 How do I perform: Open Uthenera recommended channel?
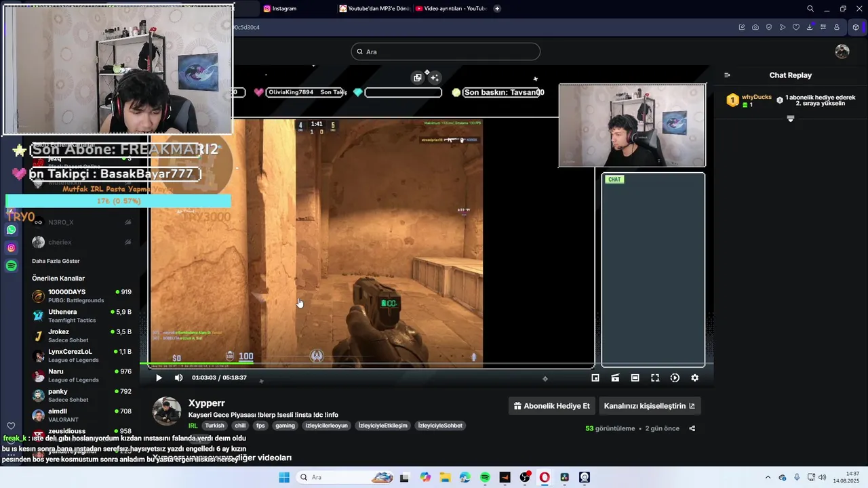pyautogui.click(x=81, y=316)
